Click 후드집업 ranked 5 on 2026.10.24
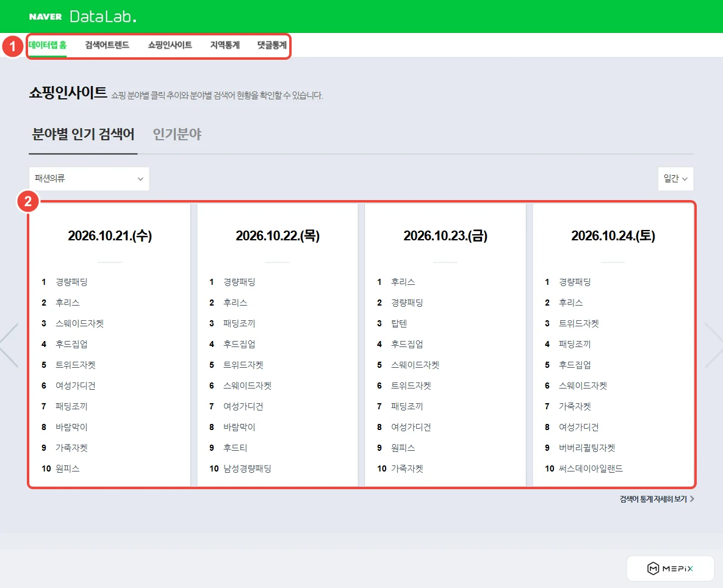Image resolution: width=723 pixels, height=588 pixels. tap(575, 365)
